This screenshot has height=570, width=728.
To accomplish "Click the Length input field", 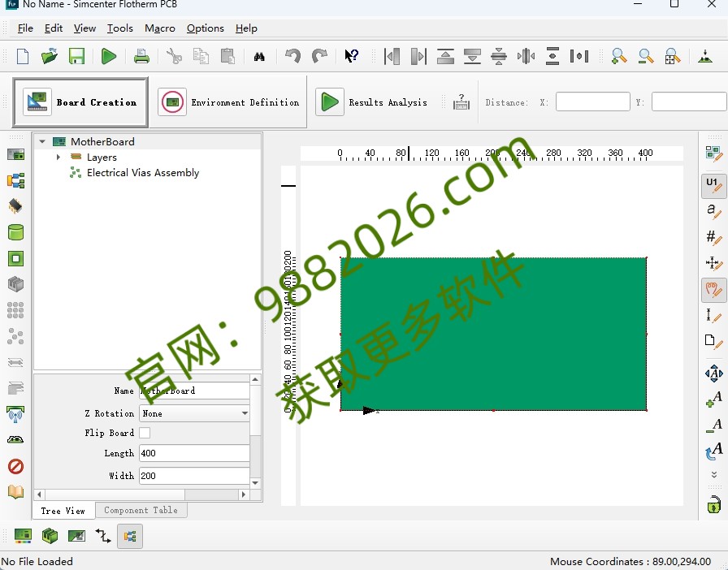I will pos(194,453).
